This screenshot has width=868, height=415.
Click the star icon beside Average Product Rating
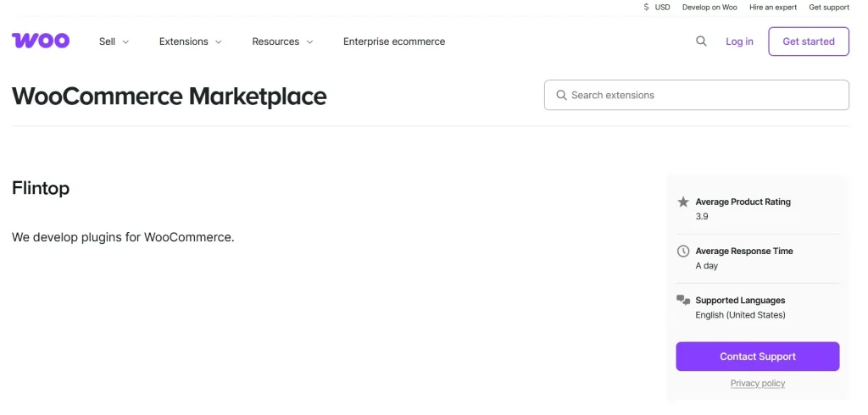(683, 202)
